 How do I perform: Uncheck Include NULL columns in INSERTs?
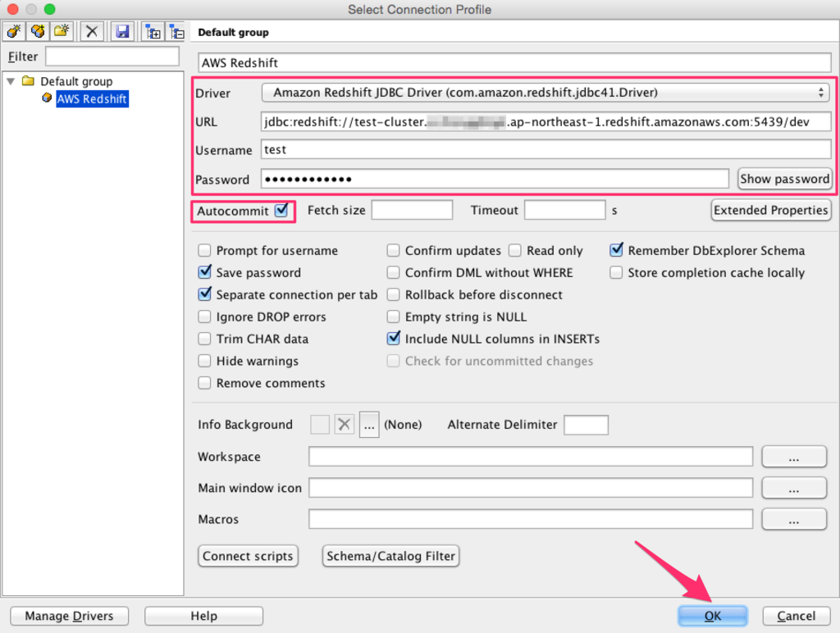point(393,339)
